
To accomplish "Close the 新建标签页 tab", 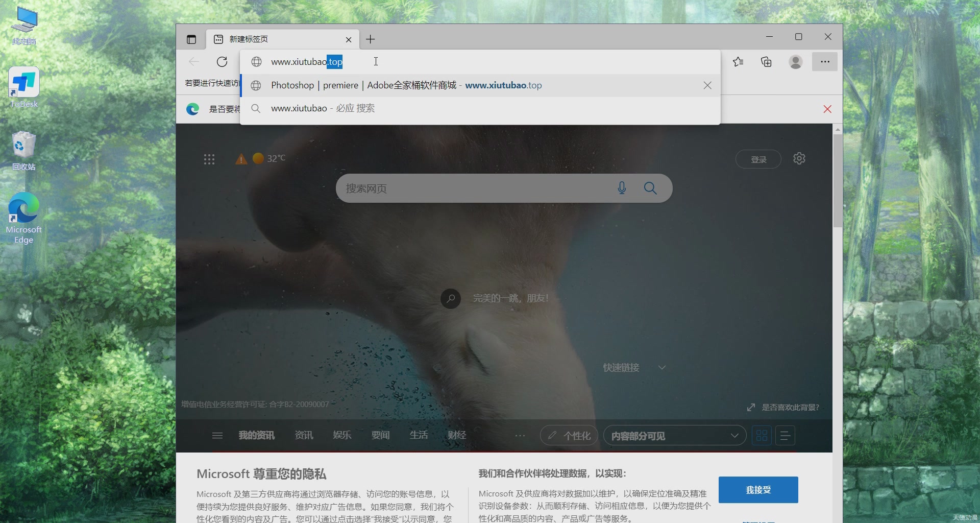I will [x=349, y=39].
